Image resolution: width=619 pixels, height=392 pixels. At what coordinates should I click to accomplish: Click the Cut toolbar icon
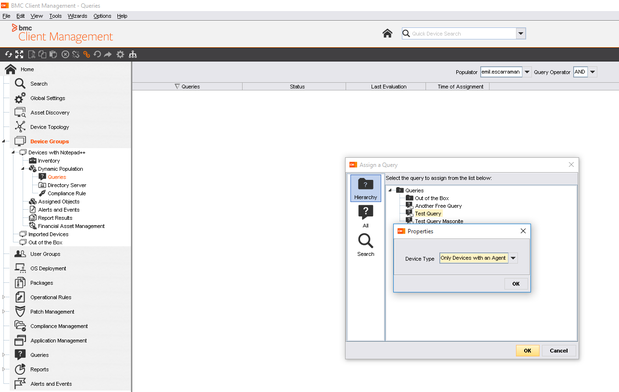click(32, 54)
